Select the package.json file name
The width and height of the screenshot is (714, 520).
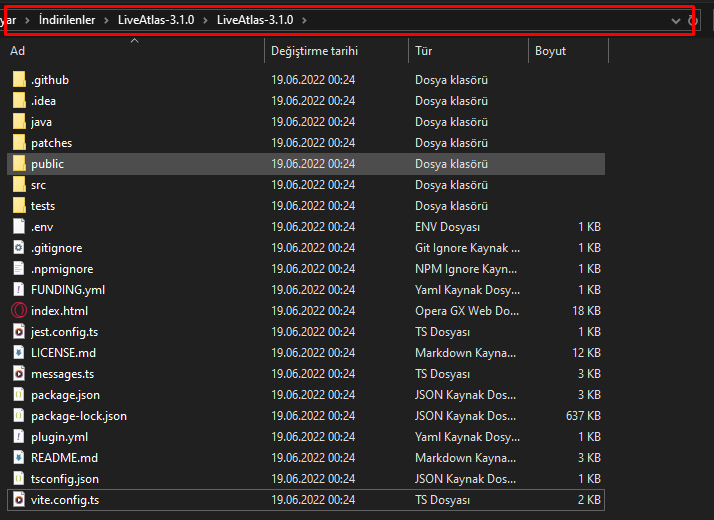coord(65,395)
